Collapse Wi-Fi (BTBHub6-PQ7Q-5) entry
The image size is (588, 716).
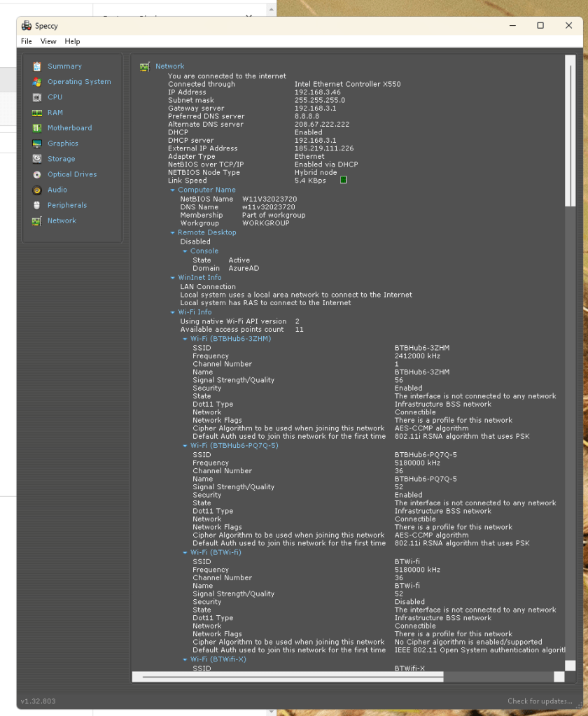185,446
